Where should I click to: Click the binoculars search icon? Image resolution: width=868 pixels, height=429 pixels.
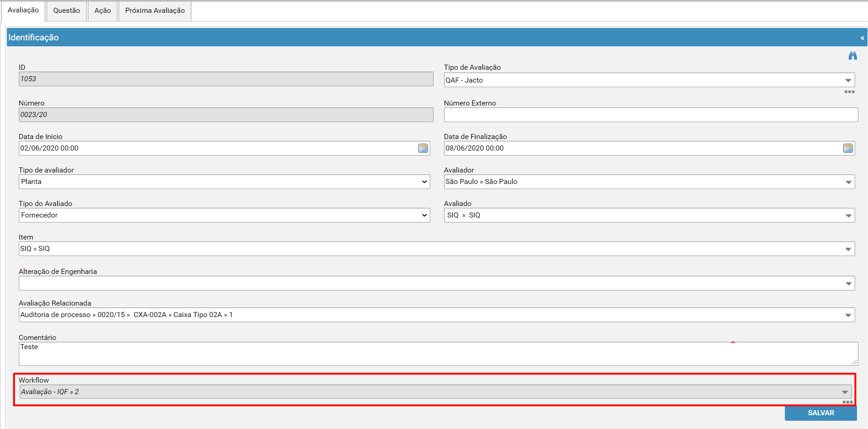click(x=852, y=56)
